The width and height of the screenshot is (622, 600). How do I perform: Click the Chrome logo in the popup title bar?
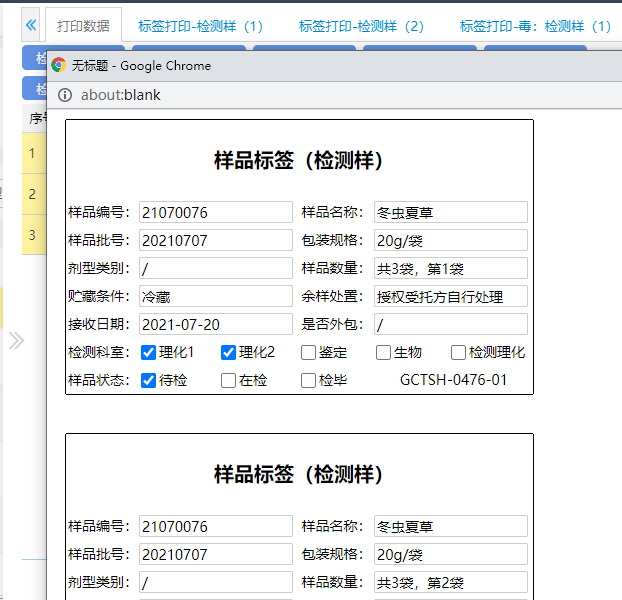click(x=59, y=65)
